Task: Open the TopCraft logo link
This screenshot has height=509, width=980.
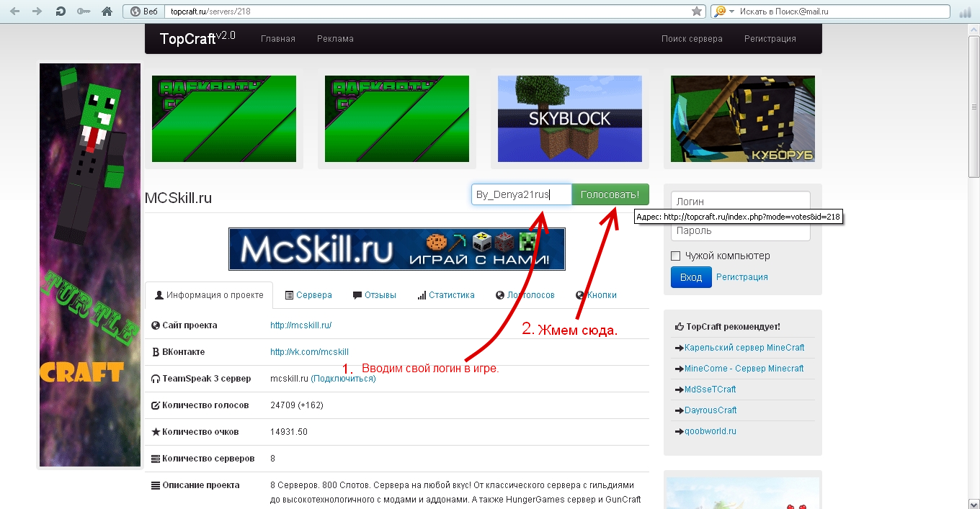Action: click(197, 38)
